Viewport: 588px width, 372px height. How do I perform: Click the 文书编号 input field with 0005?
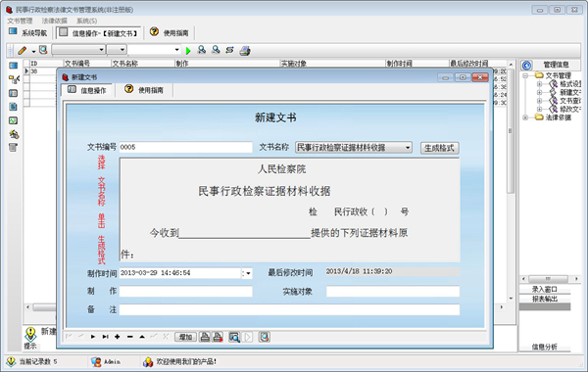coord(185,147)
